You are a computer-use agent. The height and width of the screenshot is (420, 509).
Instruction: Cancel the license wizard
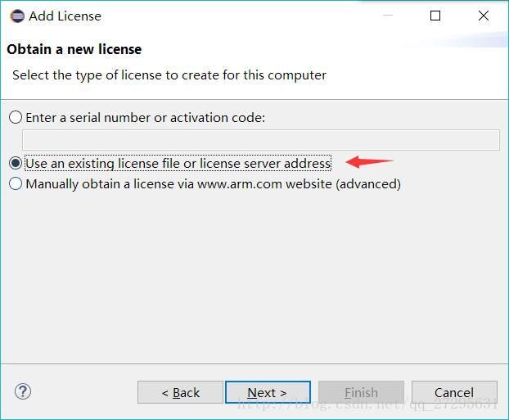[454, 392]
